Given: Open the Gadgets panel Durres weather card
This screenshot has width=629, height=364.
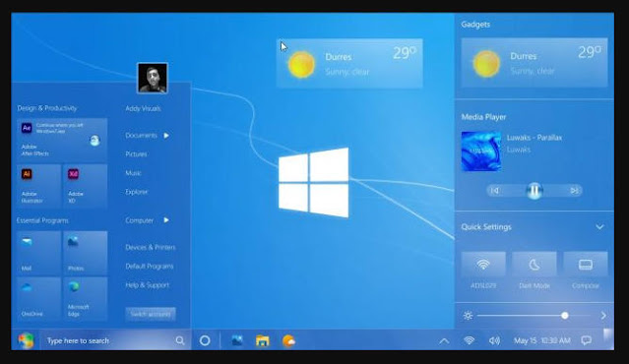Looking at the screenshot, I should [535, 63].
